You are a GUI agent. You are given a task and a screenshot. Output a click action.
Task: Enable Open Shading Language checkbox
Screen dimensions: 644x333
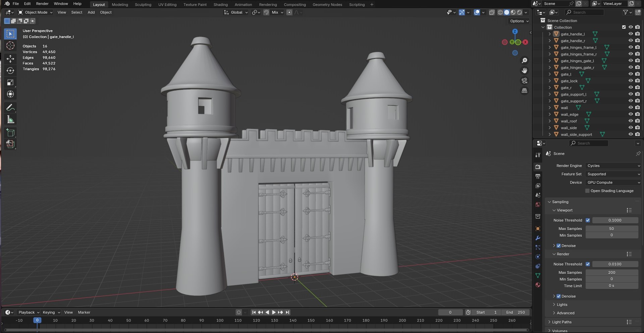click(x=587, y=191)
